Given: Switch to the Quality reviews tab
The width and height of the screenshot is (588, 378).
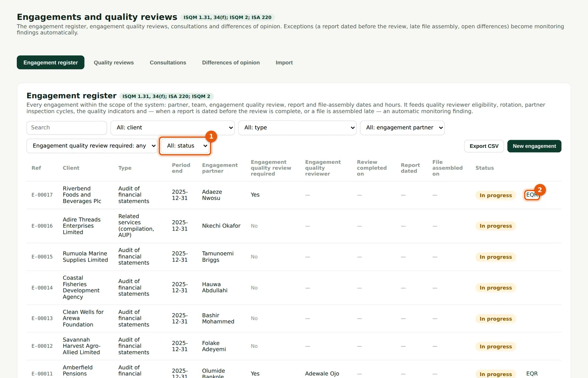Looking at the screenshot, I should pyautogui.click(x=114, y=63).
